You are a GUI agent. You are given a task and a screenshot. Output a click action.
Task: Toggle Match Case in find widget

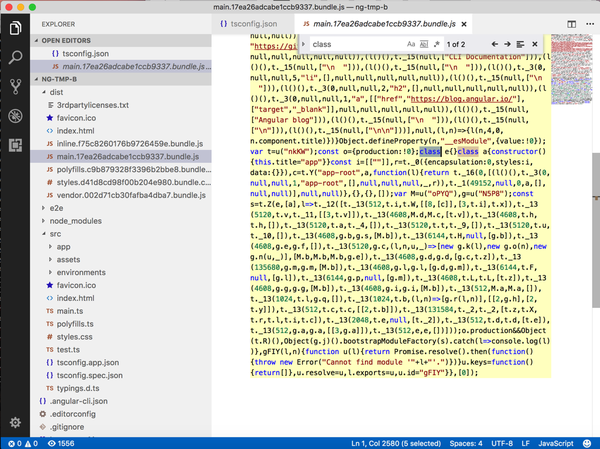(411, 44)
